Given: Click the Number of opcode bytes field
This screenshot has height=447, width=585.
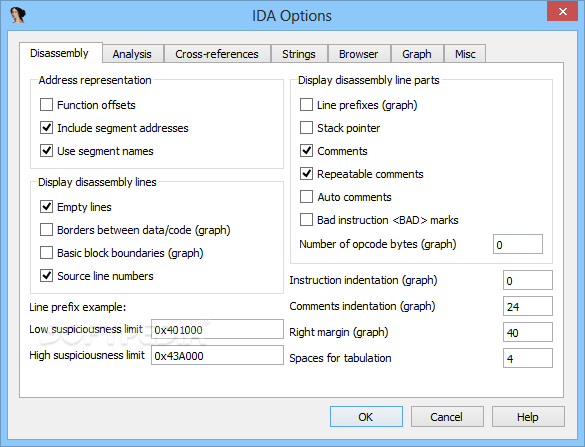Looking at the screenshot, I should pos(517,244).
